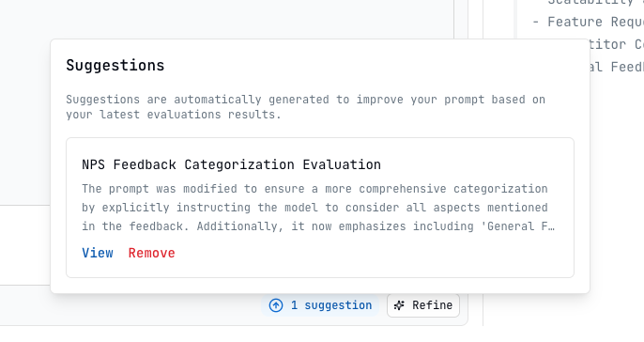Click the sparkle icon on Refine
Image resolution: width=644 pixels, height=342 pixels.
tap(399, 305)
